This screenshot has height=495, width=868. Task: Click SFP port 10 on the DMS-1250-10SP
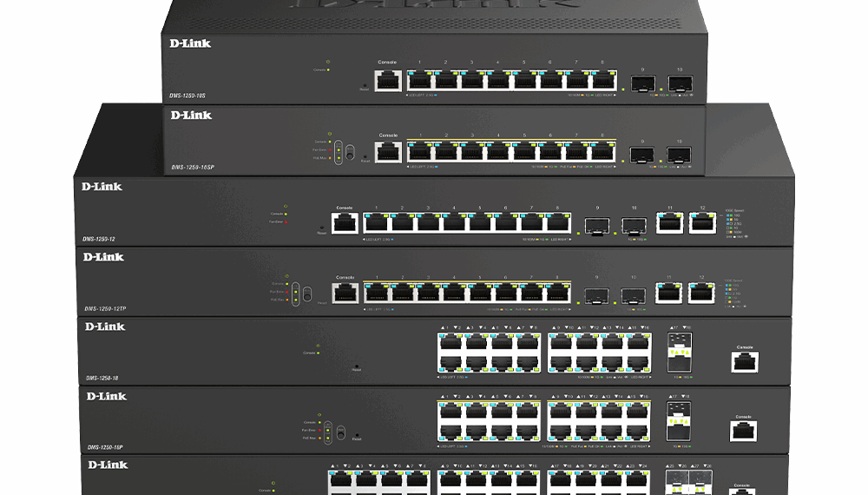point(679,155)
